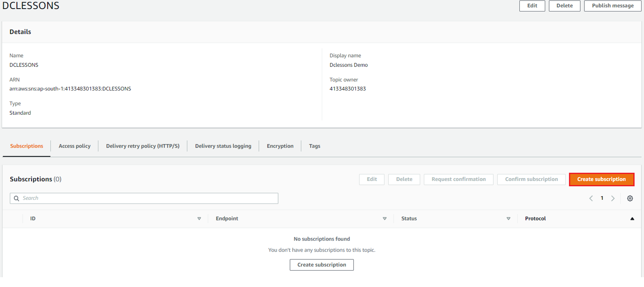
Task: Delete the DCLESSONS topic
Action: (x=564, y=6)
